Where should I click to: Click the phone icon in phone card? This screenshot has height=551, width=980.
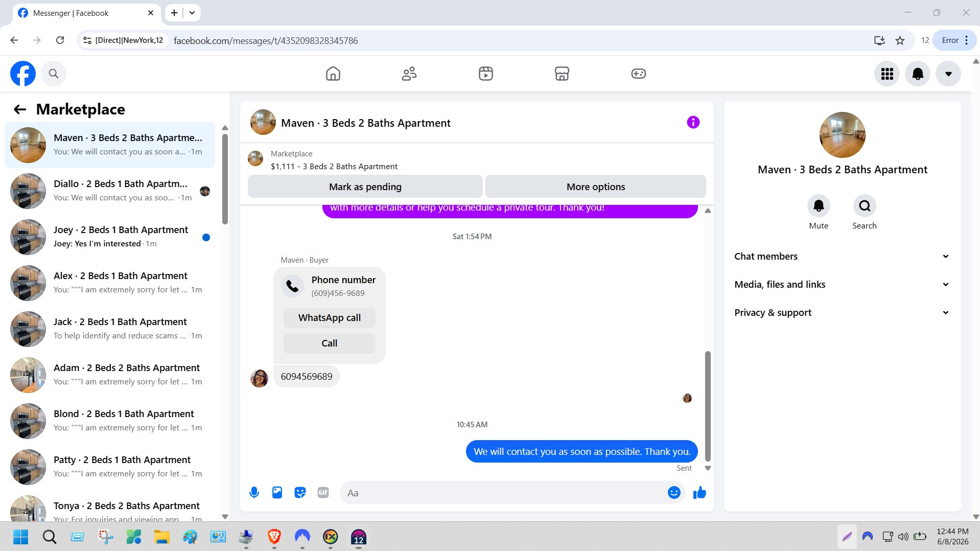[292, 286]
